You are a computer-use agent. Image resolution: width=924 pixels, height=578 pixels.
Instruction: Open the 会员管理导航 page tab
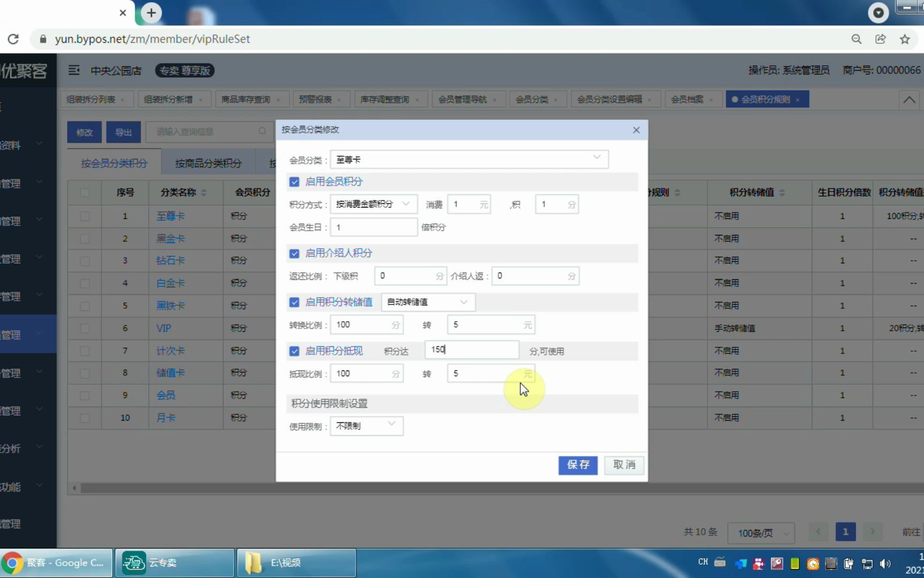pyautogui.click(x=468, y=100)
